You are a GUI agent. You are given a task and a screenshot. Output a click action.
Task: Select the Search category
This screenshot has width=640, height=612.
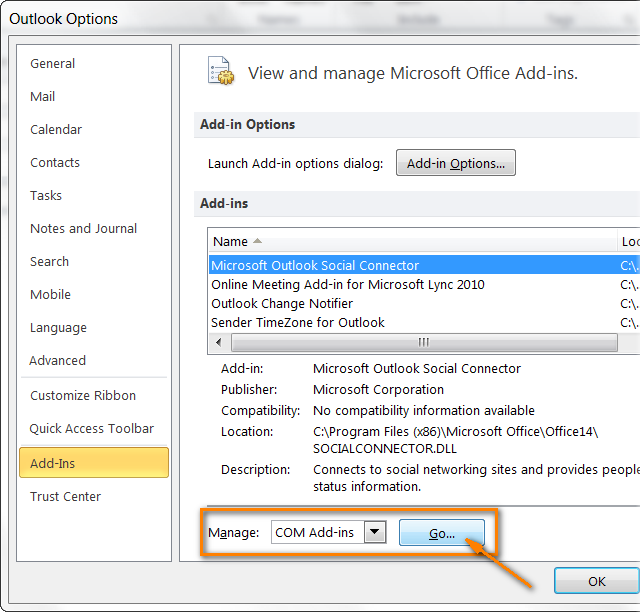(50, 262)
